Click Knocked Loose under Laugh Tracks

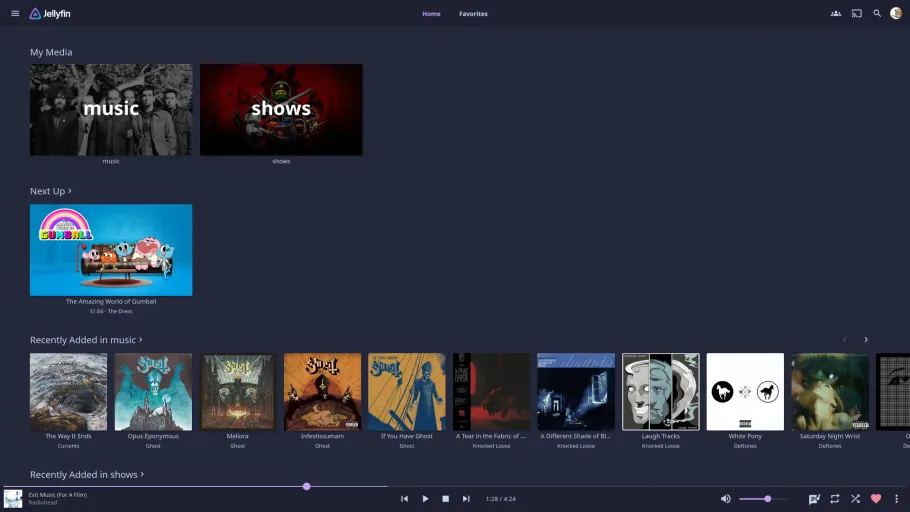pos(660,446)
